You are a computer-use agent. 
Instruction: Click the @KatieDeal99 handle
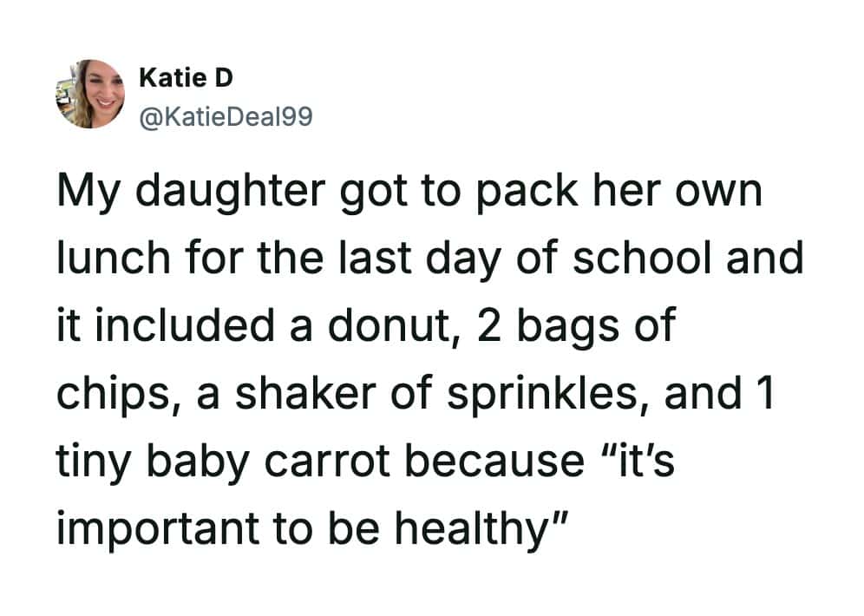tap(225, 115)
